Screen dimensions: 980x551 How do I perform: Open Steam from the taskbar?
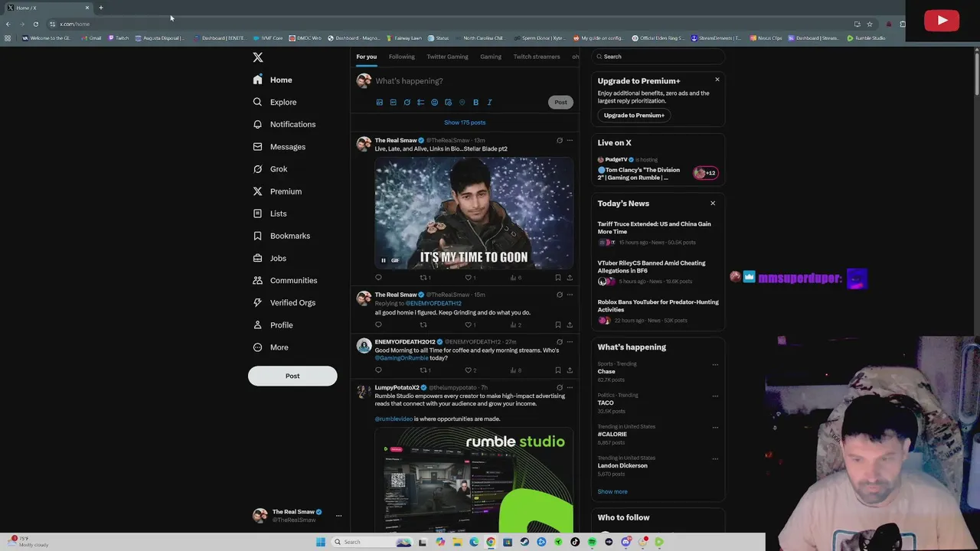point(524,542)
